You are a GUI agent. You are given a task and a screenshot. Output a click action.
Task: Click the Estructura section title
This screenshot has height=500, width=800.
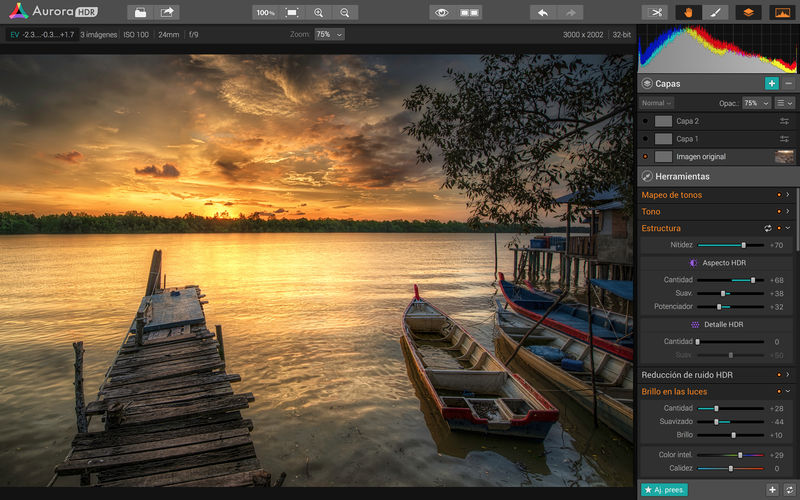click(x=661, y=228)
